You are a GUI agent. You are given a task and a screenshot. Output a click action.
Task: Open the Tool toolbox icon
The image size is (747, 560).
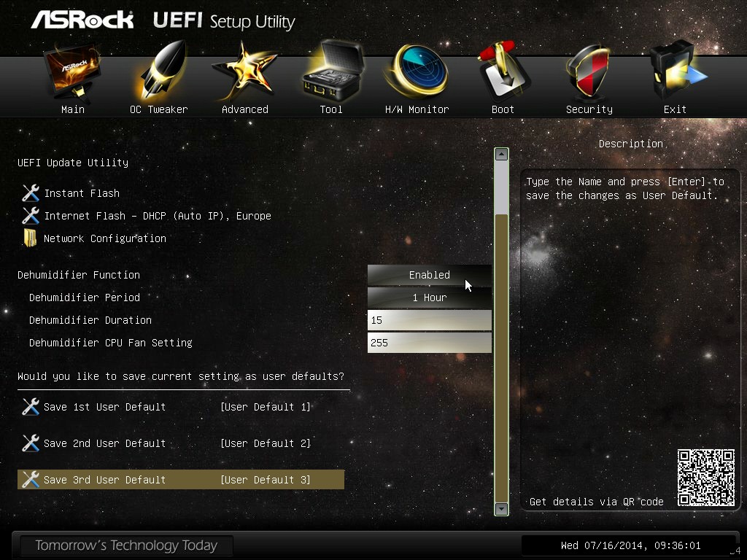(333, 71)
